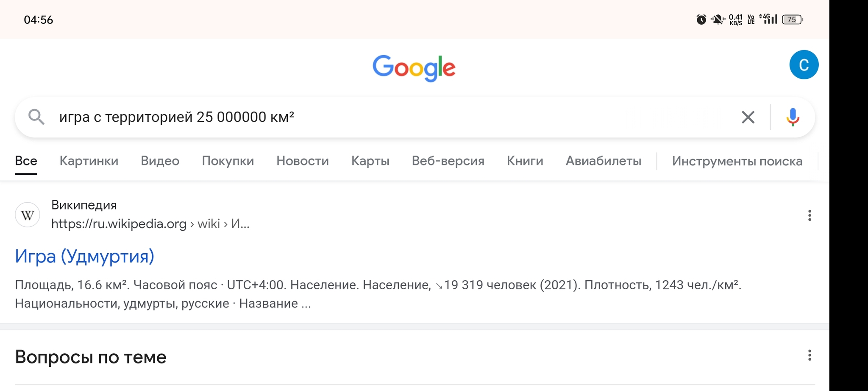Open the Книги tab
Image resolution: width=868 pixels, height=391 pixels.
pyautogui.click(x=525, y=161)
